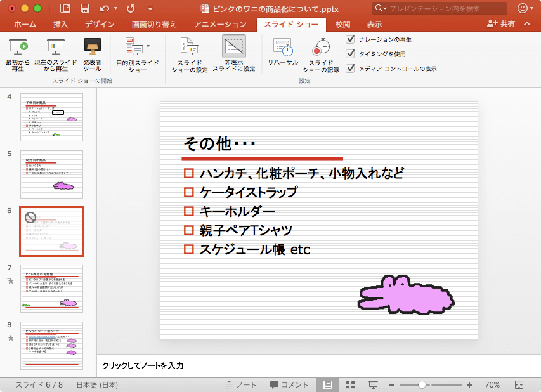Open Presenter Tools (発表者ツール)
Viewport: 541px width, 392px height.
pos(92,55)
